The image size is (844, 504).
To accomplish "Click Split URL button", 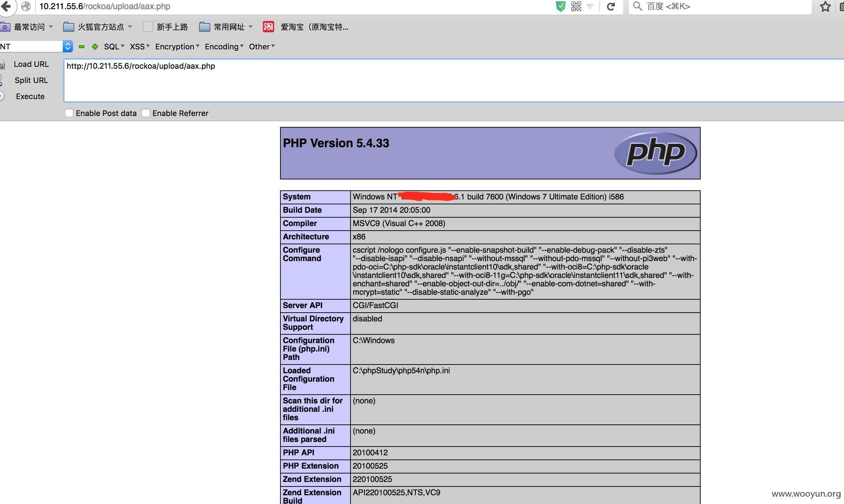I will click(31, 80).
